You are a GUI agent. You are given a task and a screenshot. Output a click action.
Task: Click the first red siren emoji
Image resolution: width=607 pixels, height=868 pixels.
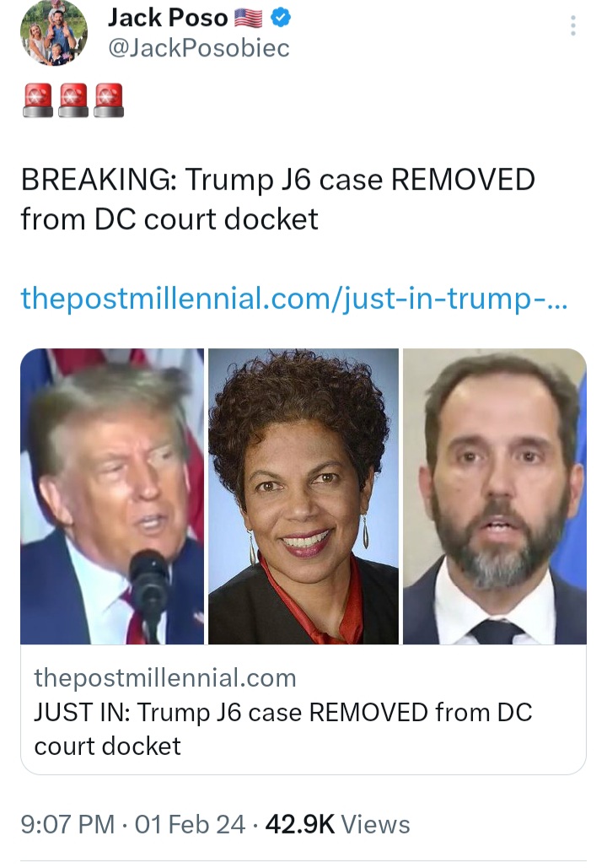pos(38,100)
